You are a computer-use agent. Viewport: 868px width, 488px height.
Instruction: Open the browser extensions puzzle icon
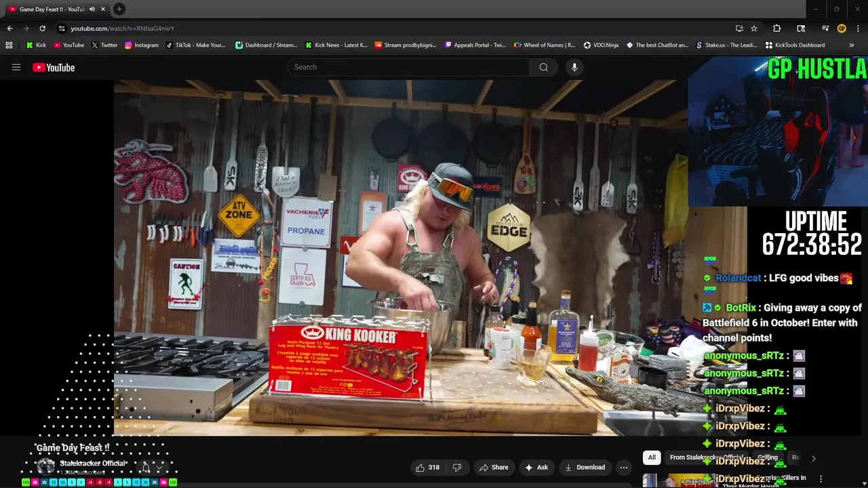pos(776,28)
